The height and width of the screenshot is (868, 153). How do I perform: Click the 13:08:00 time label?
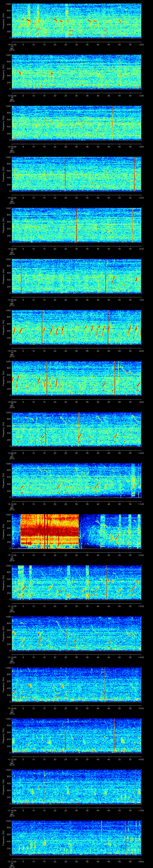[12, 402]
